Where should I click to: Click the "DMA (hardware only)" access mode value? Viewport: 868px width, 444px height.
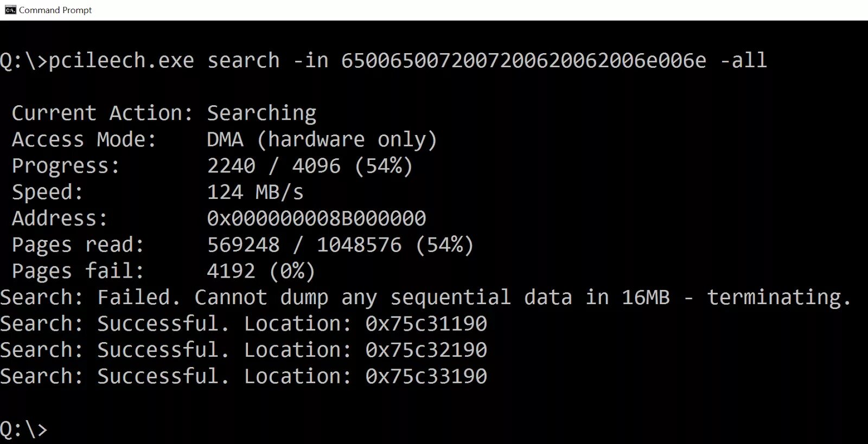click(x=322, y=139)
